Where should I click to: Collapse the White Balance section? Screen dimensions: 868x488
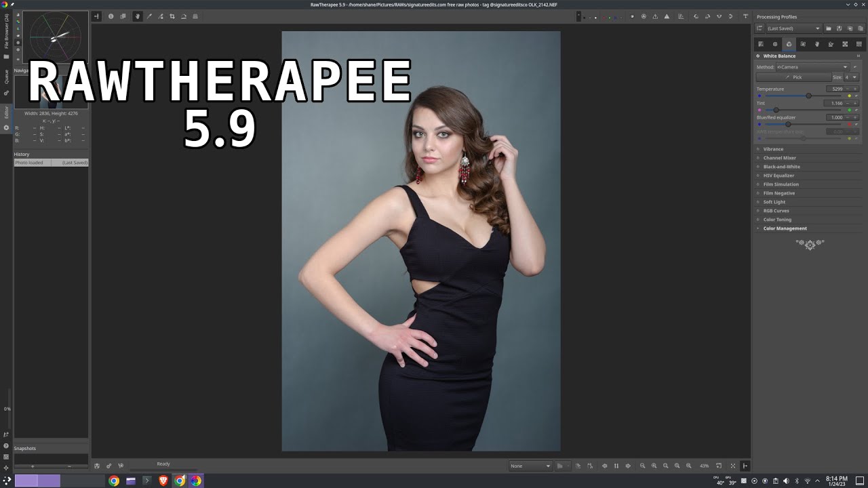point(779,56)
